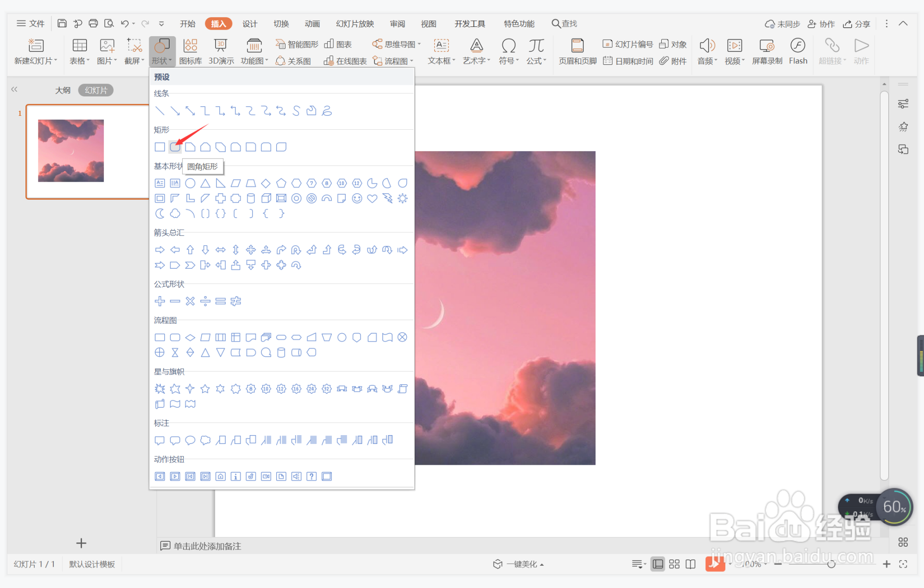Select the plain rectangle shape
The height and width of the screenshot is (588, 924).
tap(160, 147)
